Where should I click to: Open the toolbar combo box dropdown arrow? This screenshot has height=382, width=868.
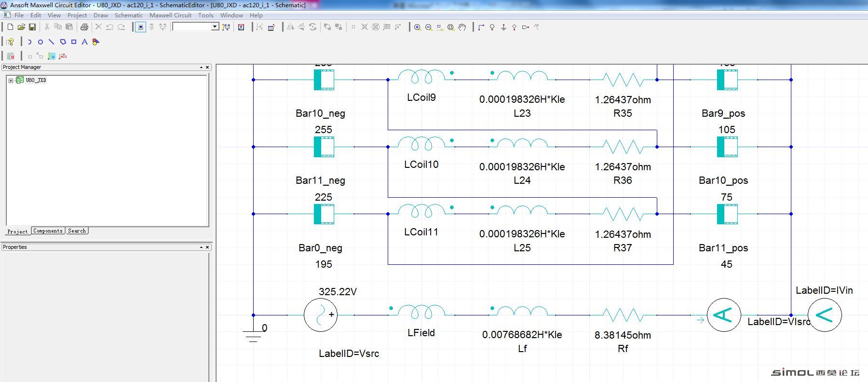[215, 27]
